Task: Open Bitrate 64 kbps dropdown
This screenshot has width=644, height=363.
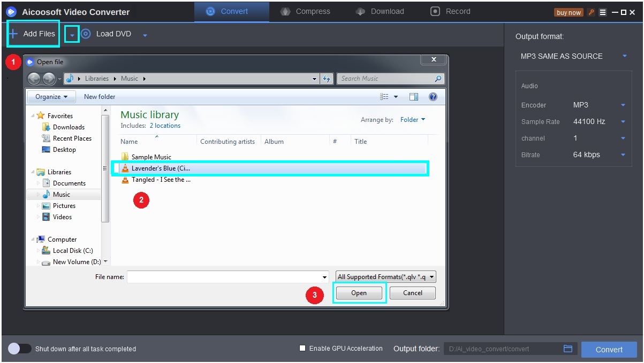Action: 600,155
